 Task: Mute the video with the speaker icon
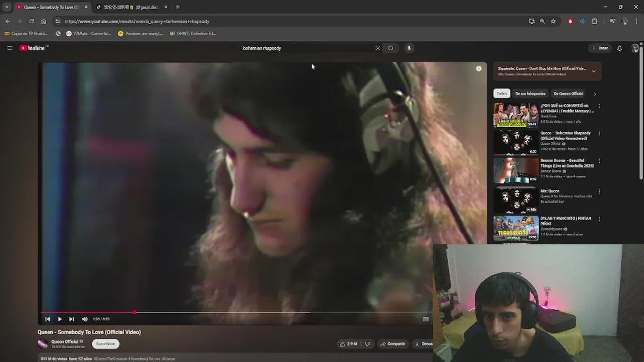click(85, 319)
